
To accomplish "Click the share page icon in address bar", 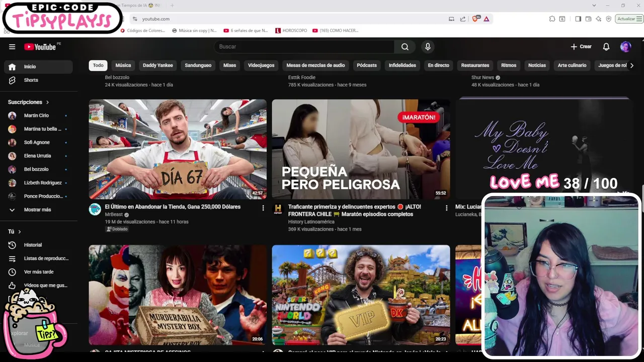I will [463, 19].
